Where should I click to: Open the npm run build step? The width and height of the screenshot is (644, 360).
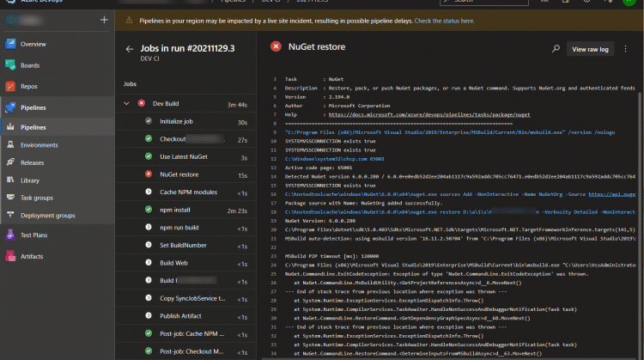185,228
